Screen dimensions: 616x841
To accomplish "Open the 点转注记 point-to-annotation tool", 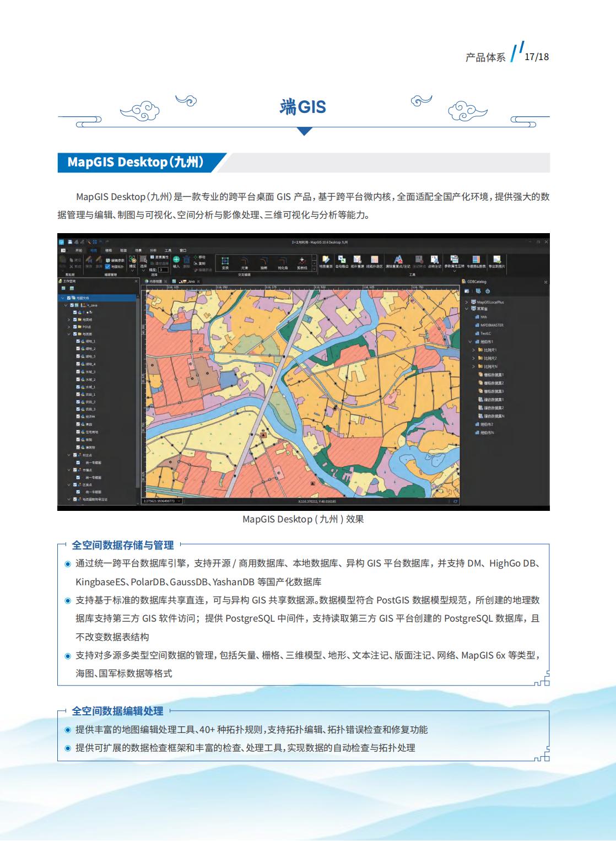I will click(x=435, y=262).
